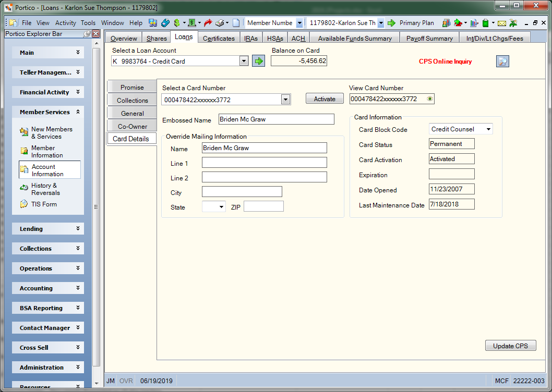The image size is (552, 392).
Task: Click the Update CPS button
Action: click(x=510, y=346)
